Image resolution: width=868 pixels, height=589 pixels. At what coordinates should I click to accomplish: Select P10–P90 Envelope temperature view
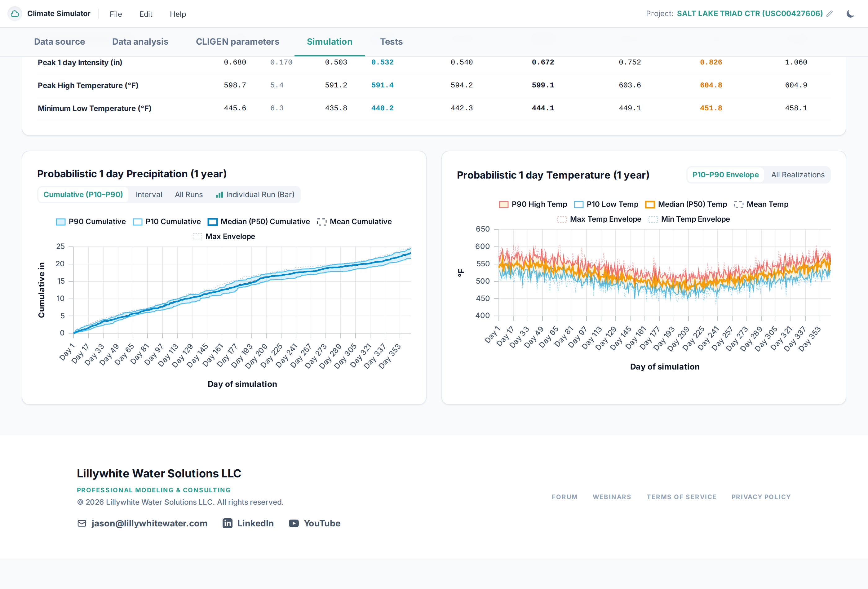tap(725, 175)
